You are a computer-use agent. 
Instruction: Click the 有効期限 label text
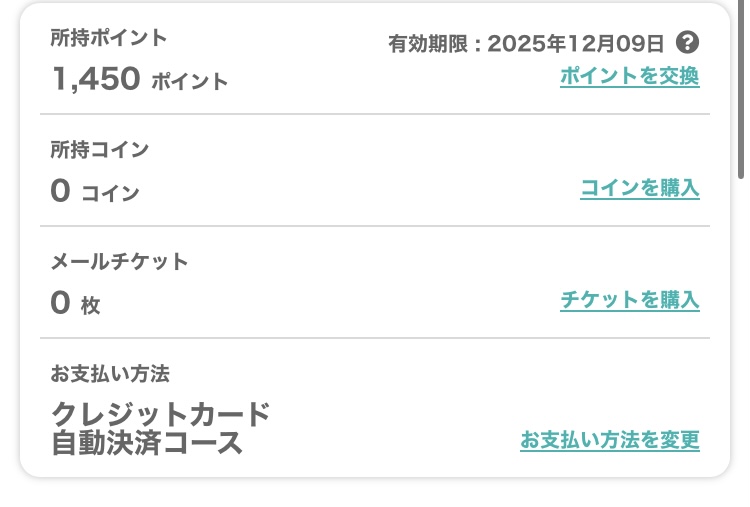point(428,44)
